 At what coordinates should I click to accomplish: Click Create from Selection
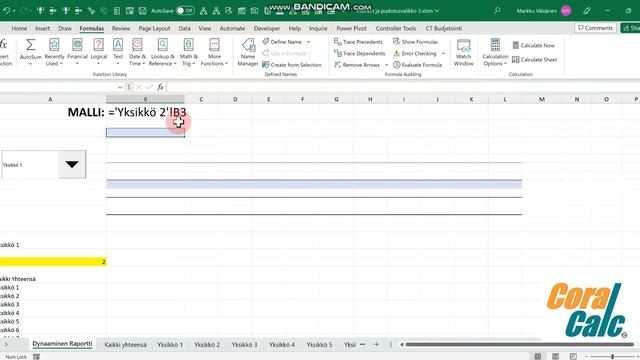292,65
